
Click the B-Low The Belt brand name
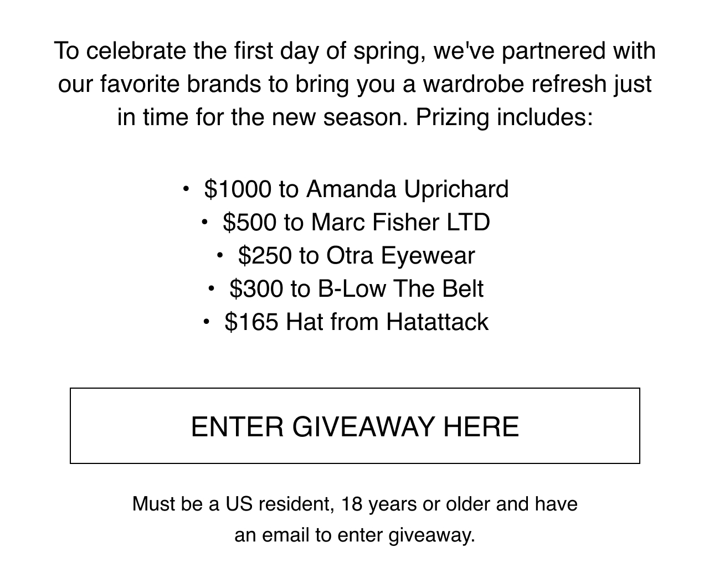click(x=400, y=288)
